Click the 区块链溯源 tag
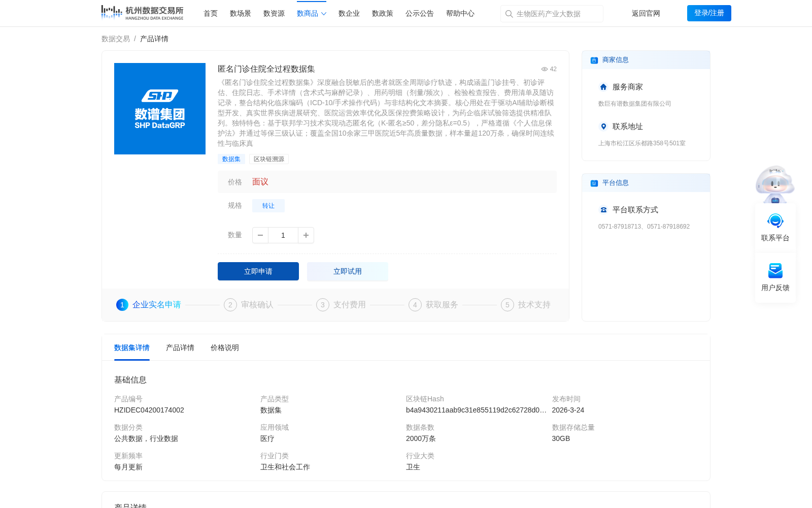The image size is (812, 508). tap(269, 159)
